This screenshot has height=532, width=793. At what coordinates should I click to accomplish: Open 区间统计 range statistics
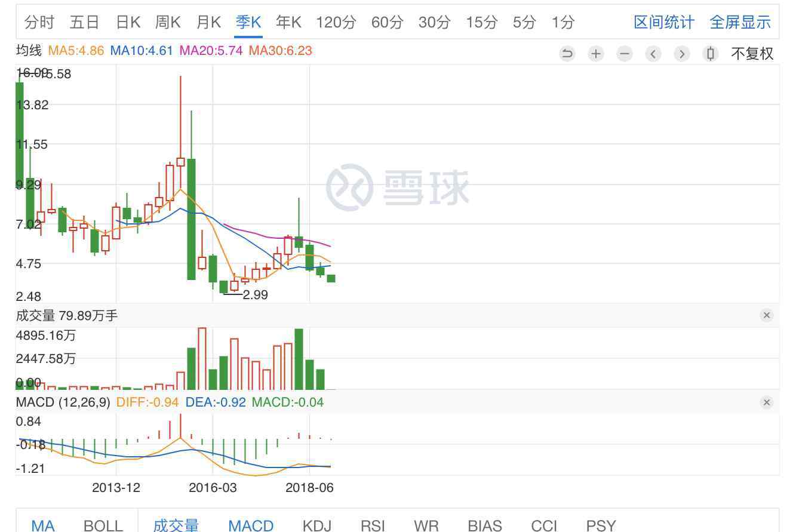tap(664, 23)
